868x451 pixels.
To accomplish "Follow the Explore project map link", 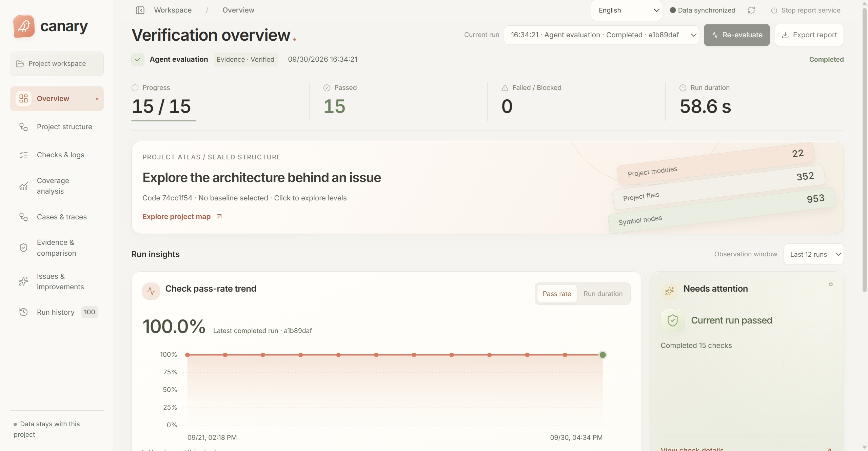I will [x=182, y=216].
